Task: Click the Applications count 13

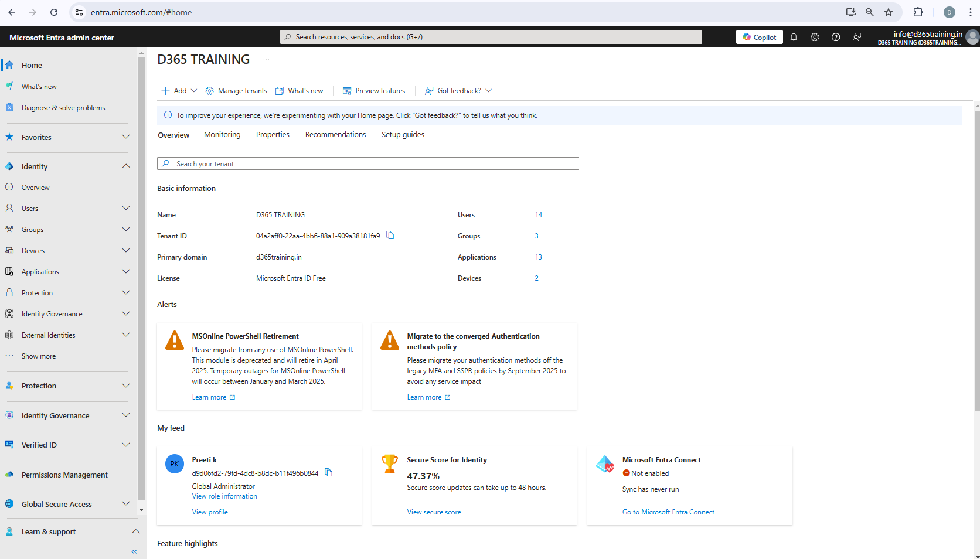Action: pyautogui.click(x=538, y=257)
